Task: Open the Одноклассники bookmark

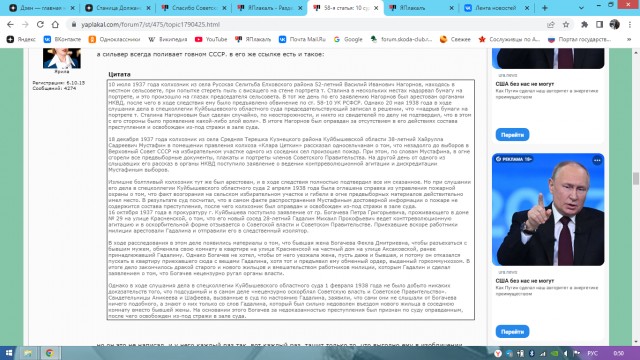Action: 114,39
